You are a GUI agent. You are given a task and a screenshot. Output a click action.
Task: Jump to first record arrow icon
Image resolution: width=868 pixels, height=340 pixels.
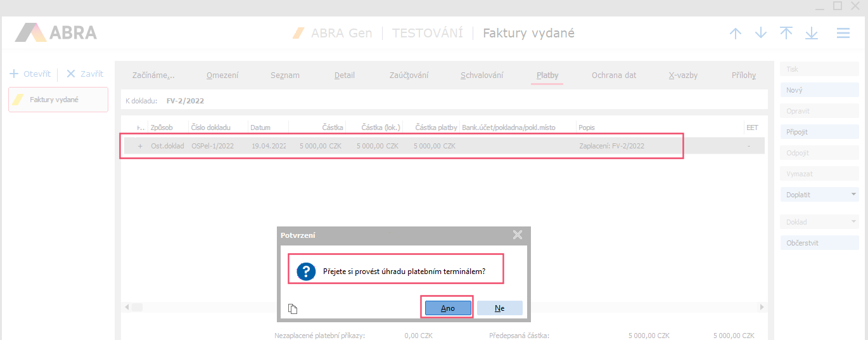tap(786, 34)
